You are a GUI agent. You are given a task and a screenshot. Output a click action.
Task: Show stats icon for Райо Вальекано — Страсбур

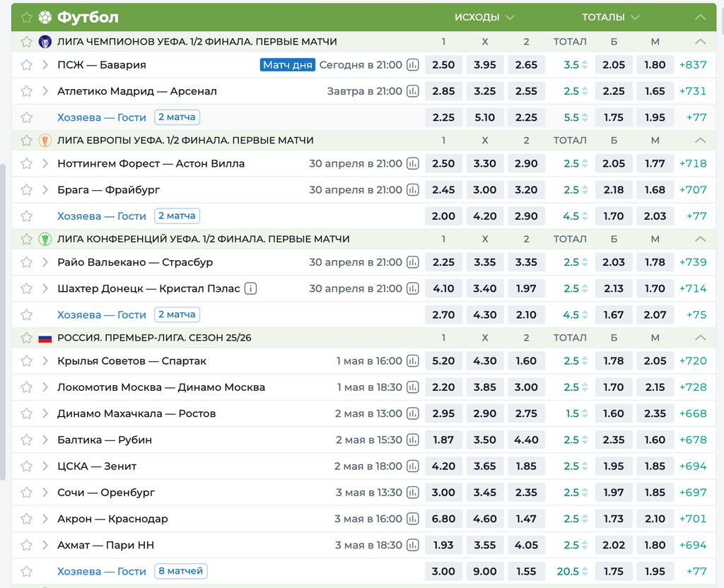tap(413, 263)
